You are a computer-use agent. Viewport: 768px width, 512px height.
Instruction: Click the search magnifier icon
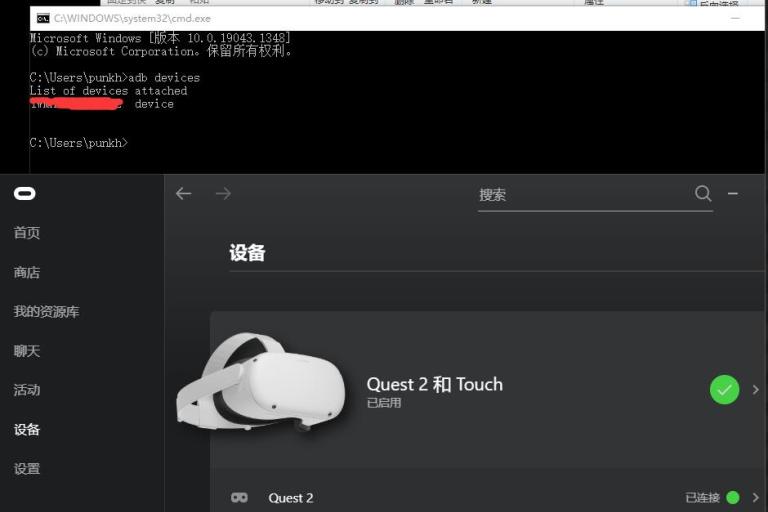click(x=703, y=194)
